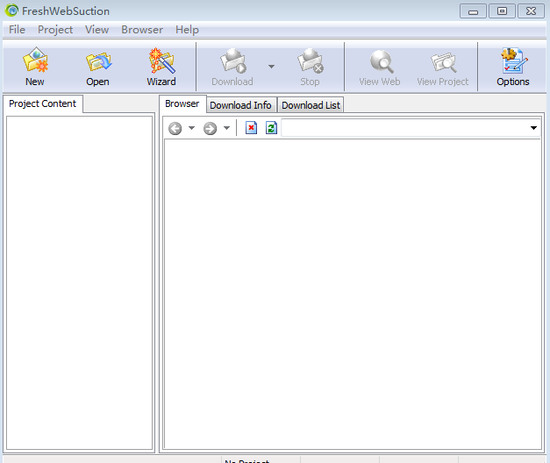This screenshot has height=463, width=550.
Task: Stop page loading with red X icon
Action: click(x=251, y=128)
